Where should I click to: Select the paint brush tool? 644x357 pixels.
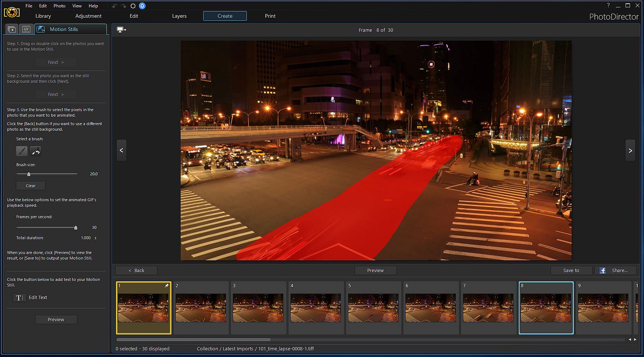point(22,151)
